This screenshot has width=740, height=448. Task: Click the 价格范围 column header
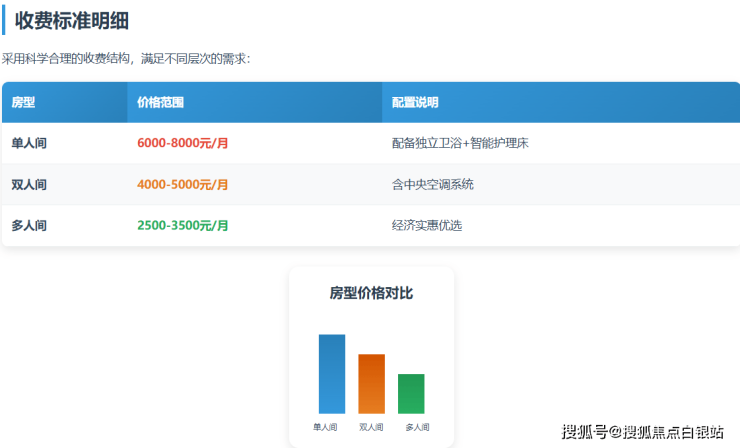point(160,103)
